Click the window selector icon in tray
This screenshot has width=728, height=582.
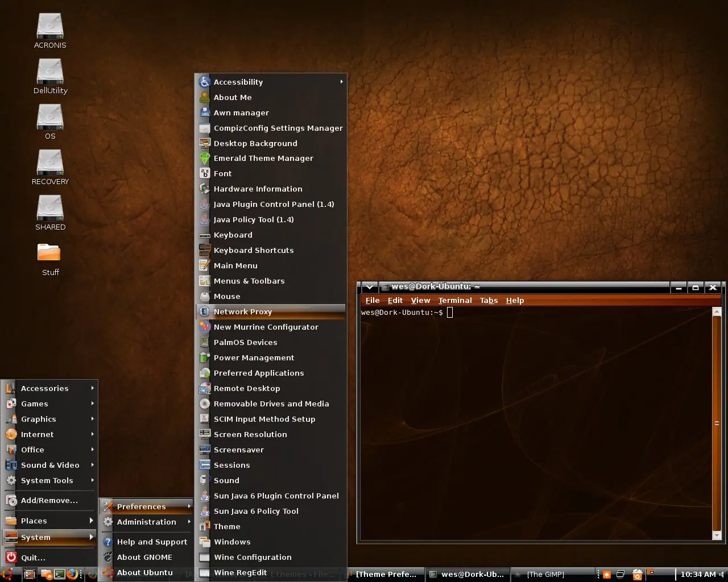(x=621, y=574)
